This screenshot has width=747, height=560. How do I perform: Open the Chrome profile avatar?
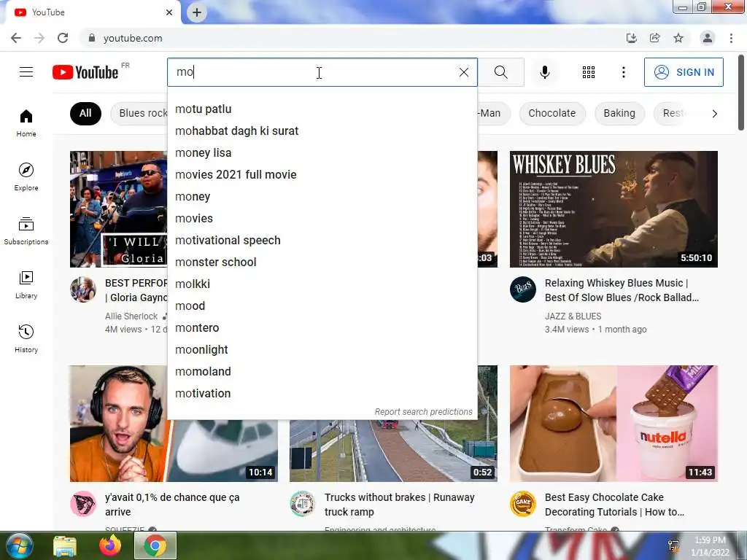[x=708, y=38]
